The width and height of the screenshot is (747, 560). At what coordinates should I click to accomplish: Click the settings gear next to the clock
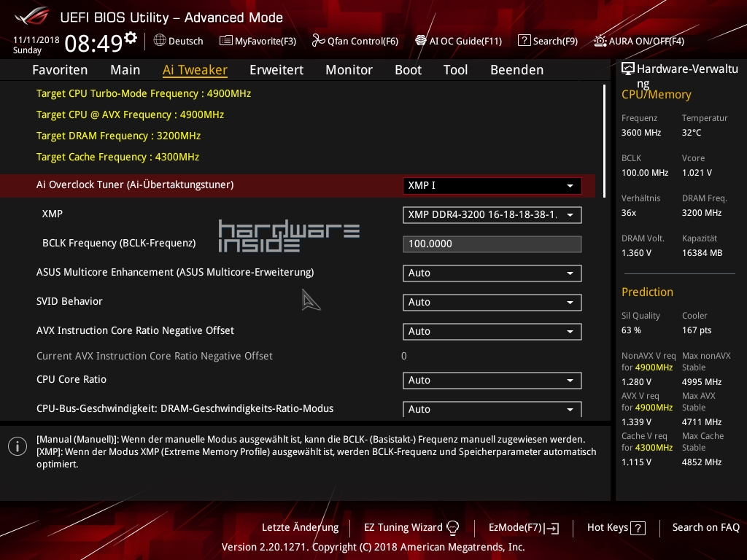coord(131,38)
